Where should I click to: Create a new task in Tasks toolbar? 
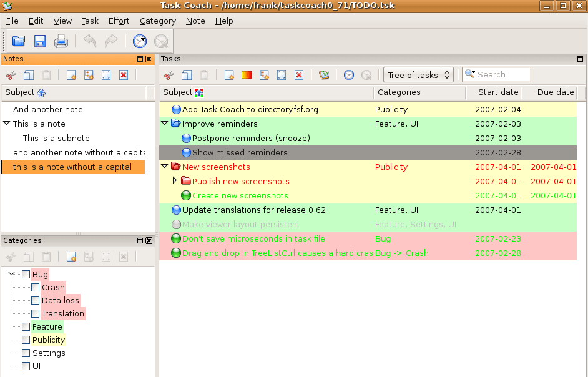(229, 75)
